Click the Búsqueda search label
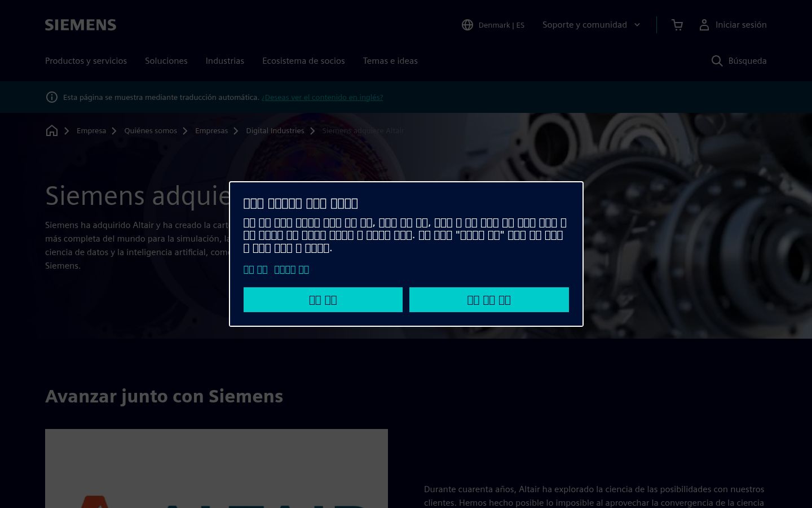 [x=747, y=61]
